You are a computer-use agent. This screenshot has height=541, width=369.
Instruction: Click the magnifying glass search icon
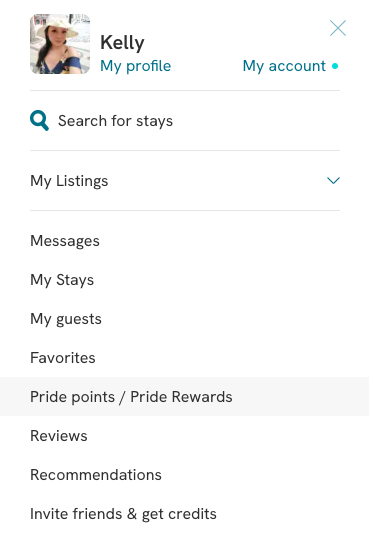[39, 120]
